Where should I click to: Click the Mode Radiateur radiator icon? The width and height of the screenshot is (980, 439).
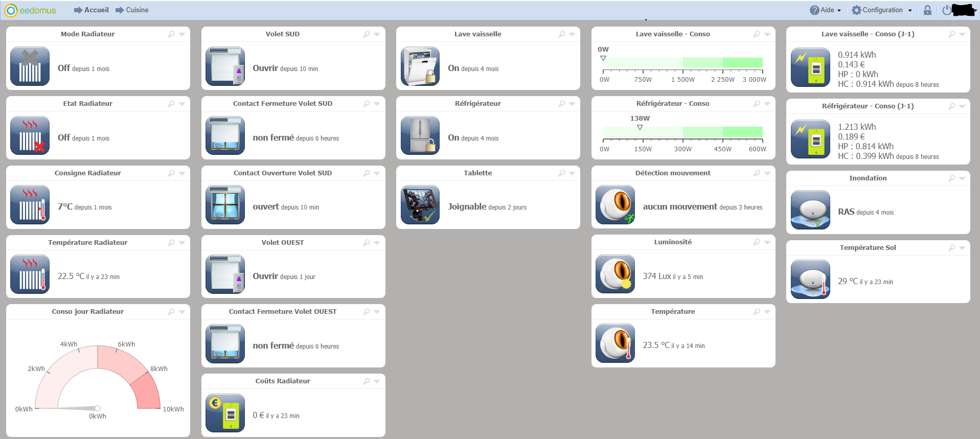30,66
